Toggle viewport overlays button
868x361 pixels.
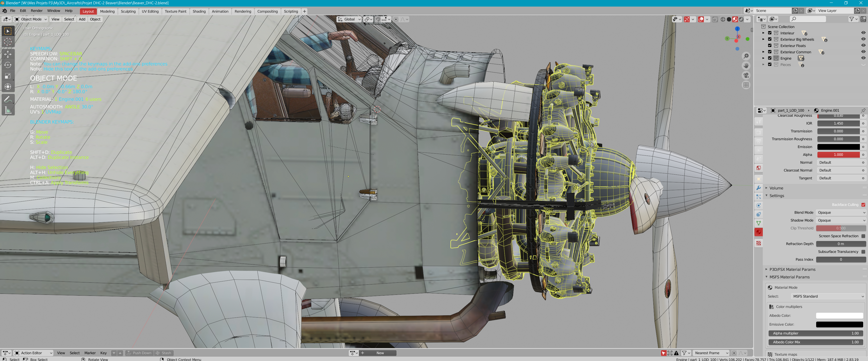(701, 19)
